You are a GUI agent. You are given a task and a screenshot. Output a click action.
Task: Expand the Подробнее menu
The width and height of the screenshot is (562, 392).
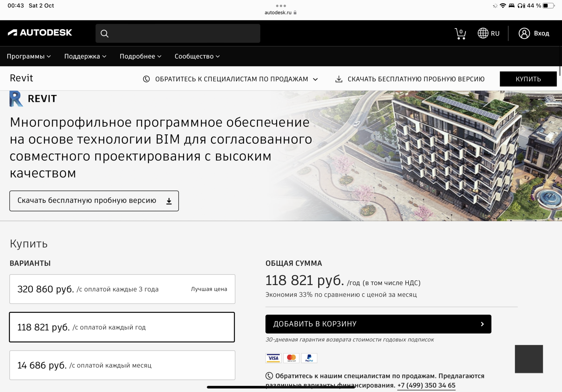tap(140, 56)
